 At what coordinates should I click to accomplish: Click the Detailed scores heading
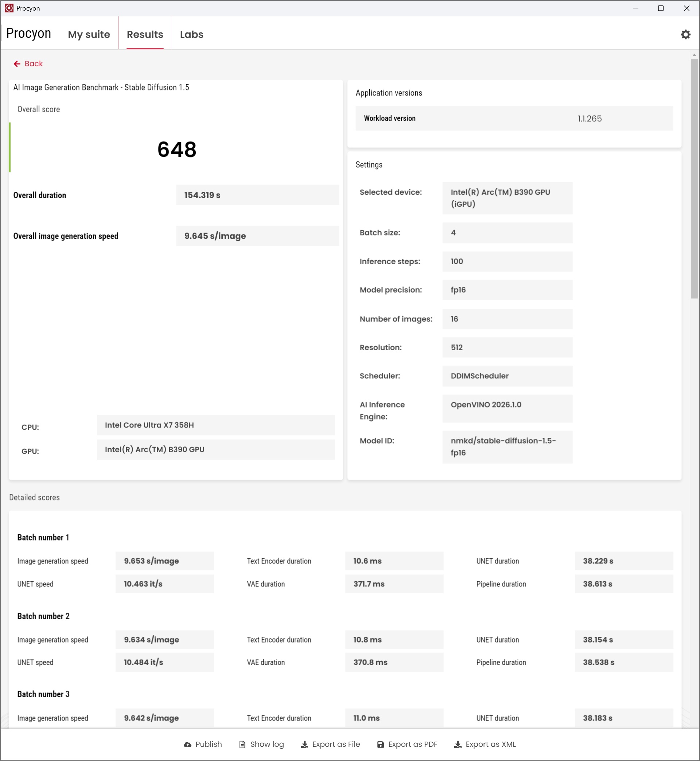coord(35,497)
